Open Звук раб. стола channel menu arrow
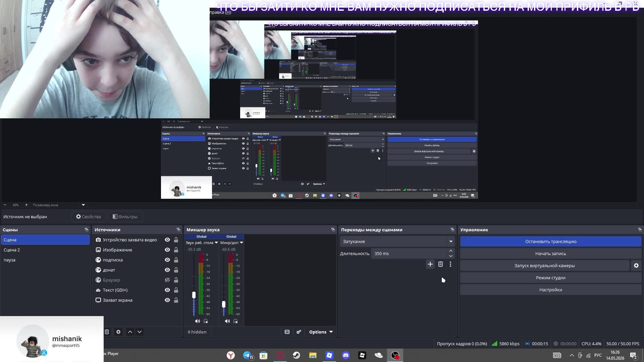 216,243
